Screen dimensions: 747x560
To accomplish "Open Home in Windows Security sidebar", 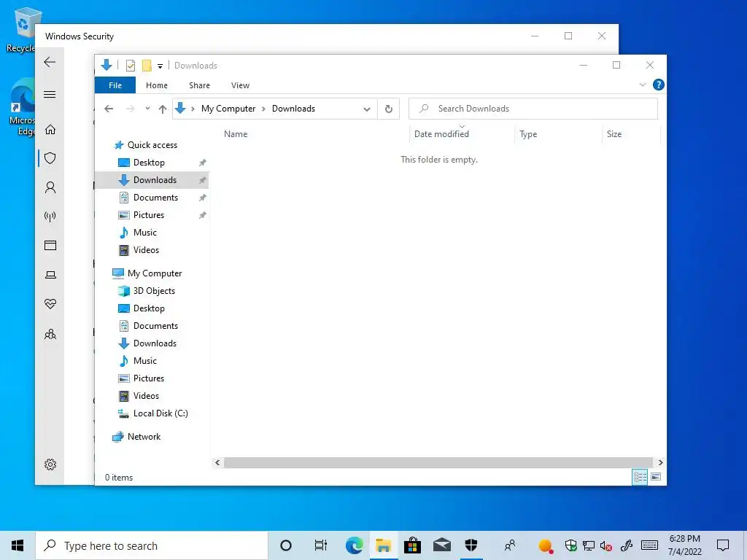I will click(x=50, y=130).
